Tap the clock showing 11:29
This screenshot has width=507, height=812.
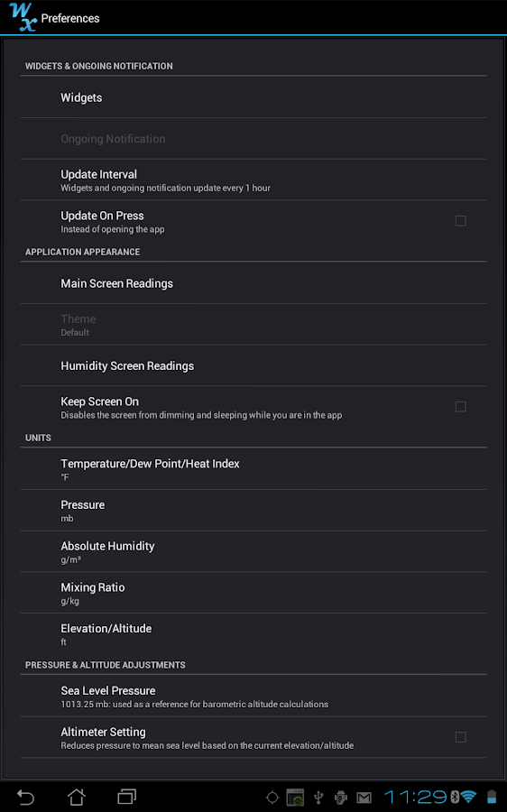coord(415,797)
